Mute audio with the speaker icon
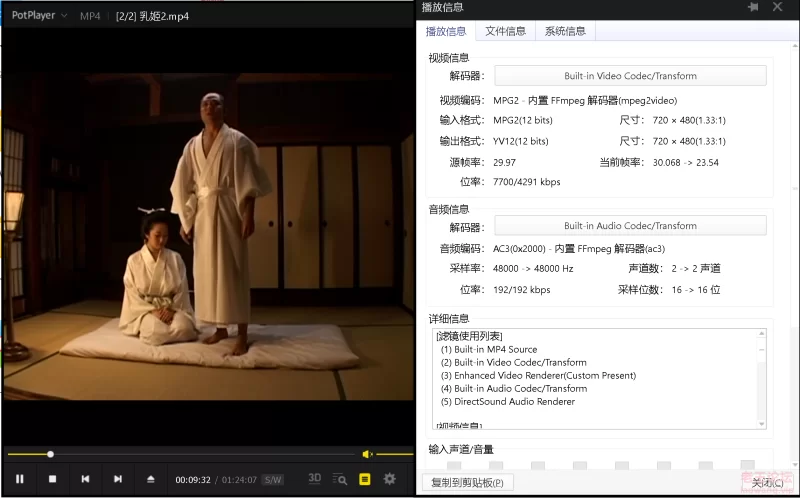 [367, 454]
